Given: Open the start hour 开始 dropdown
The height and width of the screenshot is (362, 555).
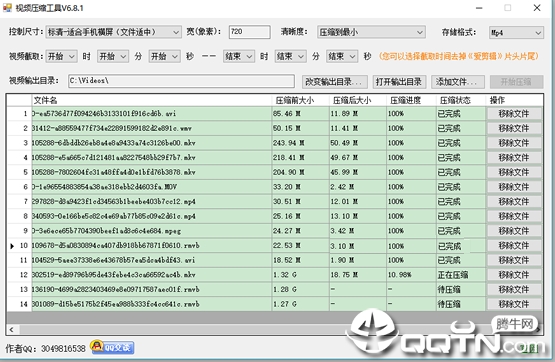Looking at the screenshot, I should (x=61, y=56).
